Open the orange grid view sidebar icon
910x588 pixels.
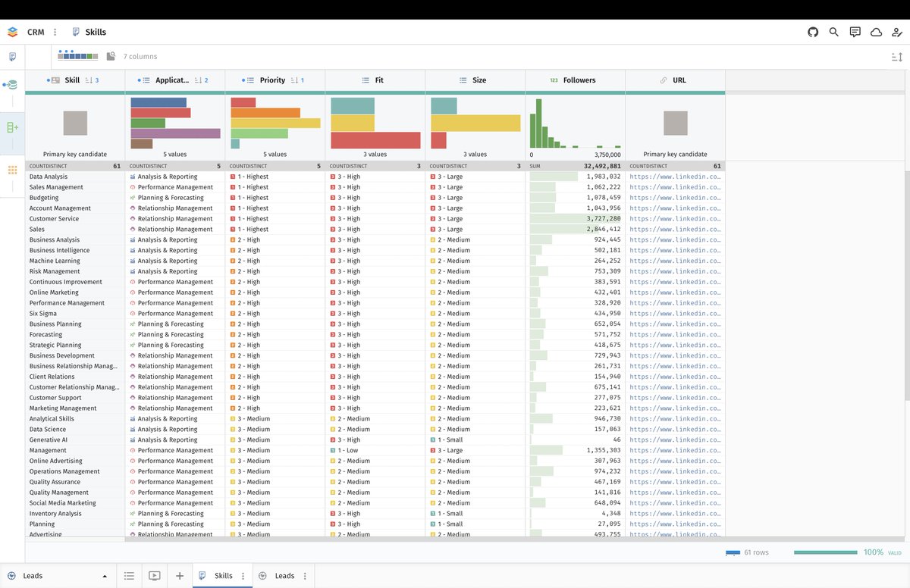coord(12,170)
